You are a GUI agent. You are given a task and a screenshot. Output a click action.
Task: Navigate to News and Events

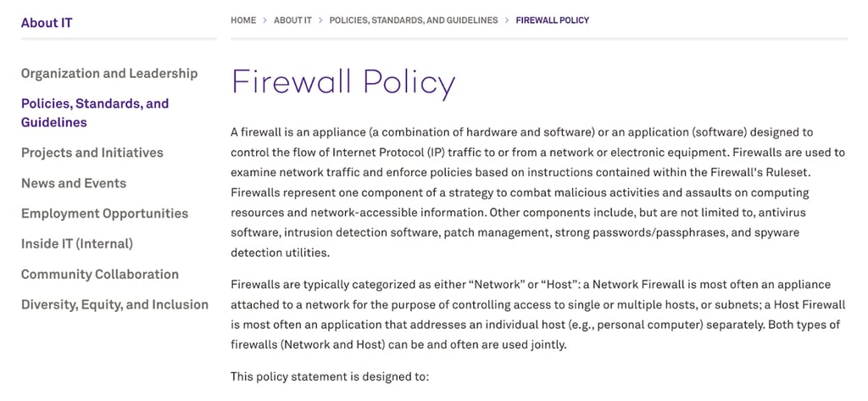pyautogui.click(x=74, y=183)
